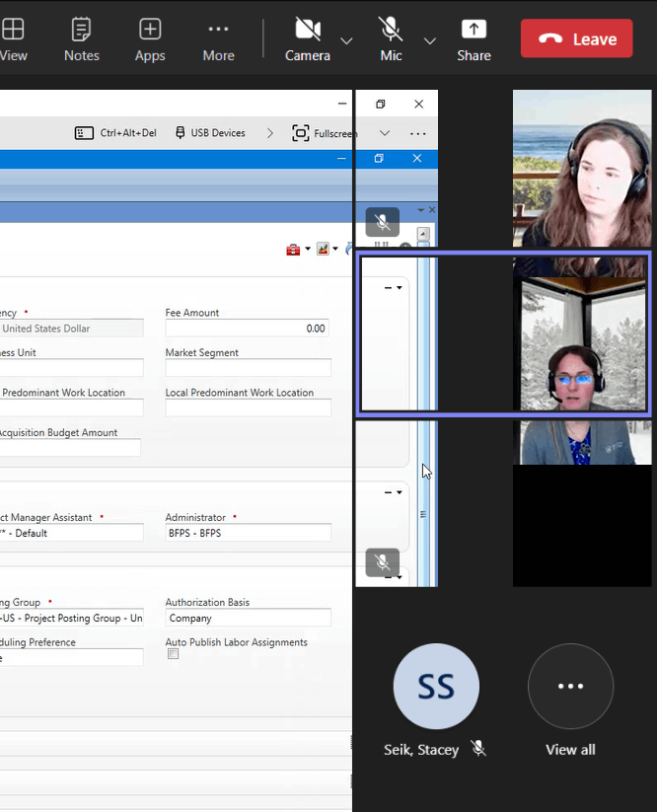
Task: Click the red toolbox icon
Action: pyautogui.click(x=293, y=250)
